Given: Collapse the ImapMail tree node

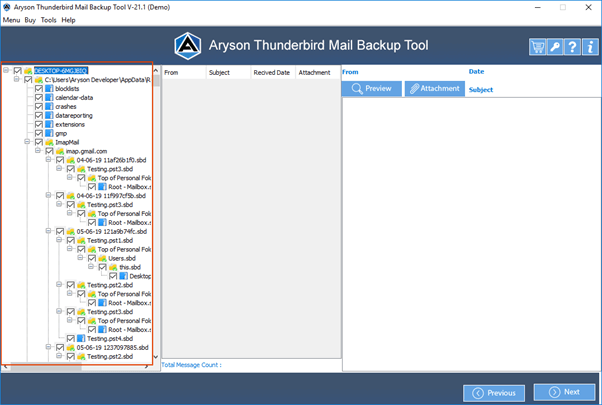Looking at the screenshot, I should tap(27, 142).
